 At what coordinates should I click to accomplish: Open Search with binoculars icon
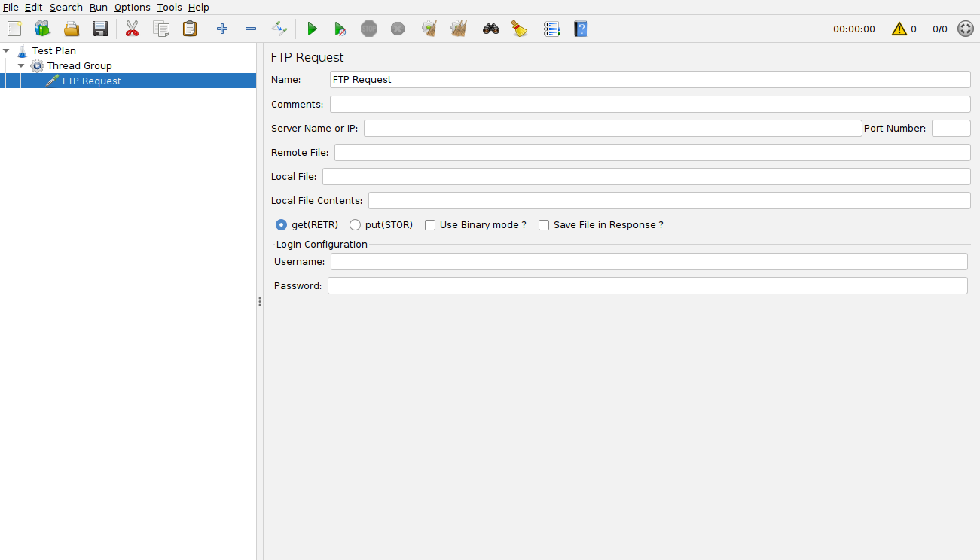pyautogui.click(x=491, y=29)
